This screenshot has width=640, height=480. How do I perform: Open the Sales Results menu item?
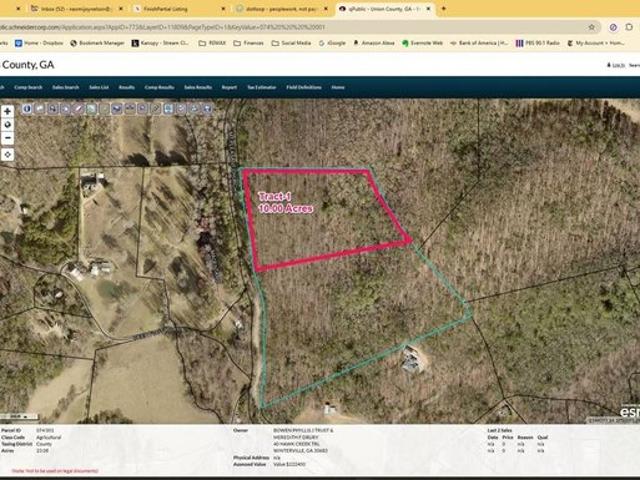[198, 87]
